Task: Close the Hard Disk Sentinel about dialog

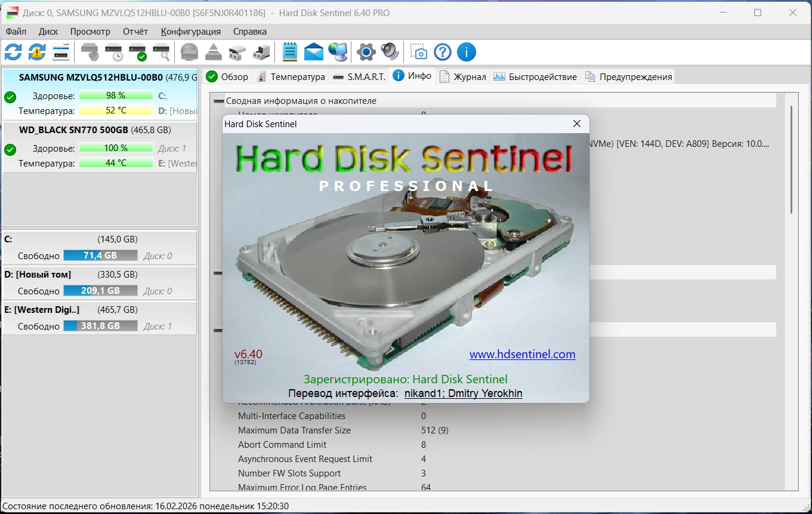Action: [577, 124]
